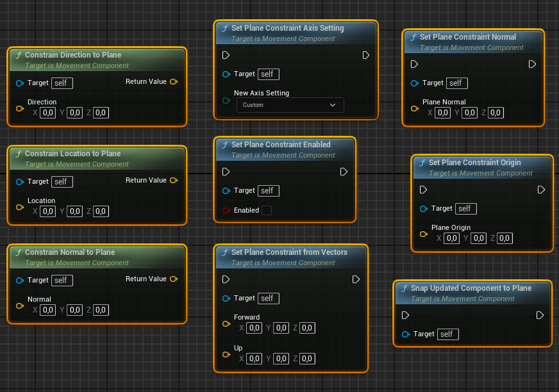Click Plane Origin X value field
The width and height of the screenshot is (559, 392).
coord(451,238)
